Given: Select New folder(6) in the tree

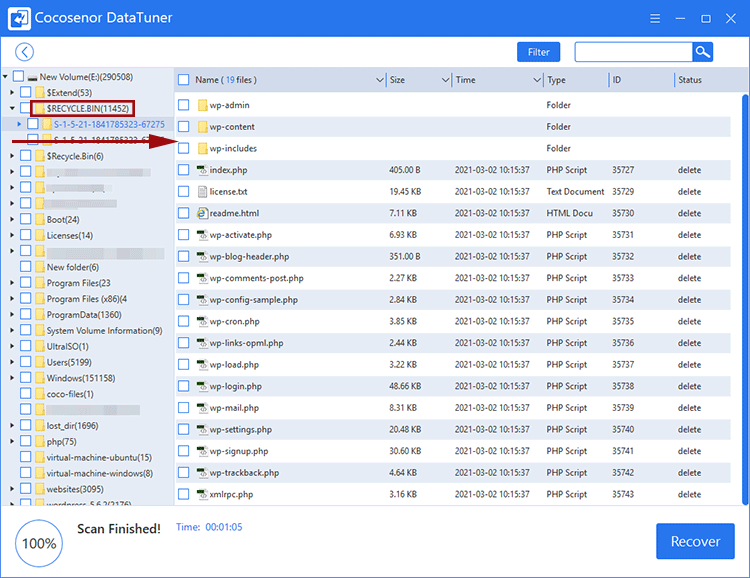Looking at the screenshot, I should pyautogui.click(x=73, y=267).
